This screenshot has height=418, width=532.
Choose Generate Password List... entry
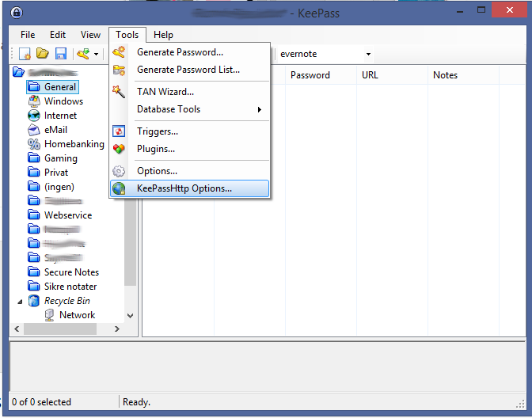(x=188, y=70)
